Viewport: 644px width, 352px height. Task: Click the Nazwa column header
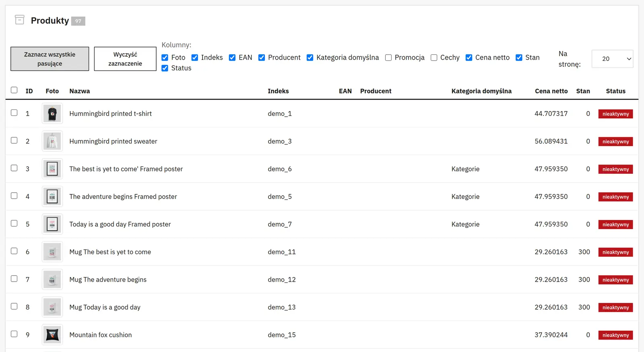pyautogui.click(x=80, y=91)
